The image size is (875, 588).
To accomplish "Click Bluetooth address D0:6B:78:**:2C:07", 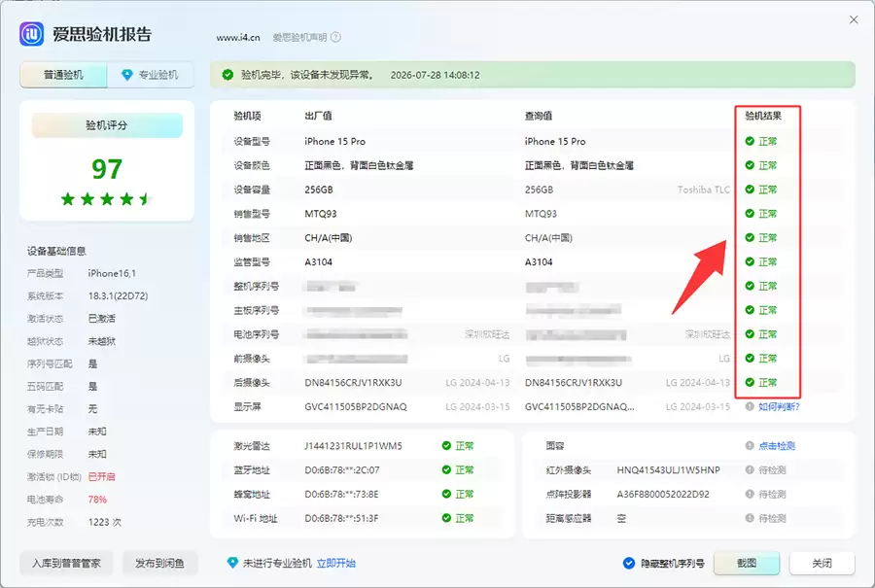I will click(x=341, y=469).
